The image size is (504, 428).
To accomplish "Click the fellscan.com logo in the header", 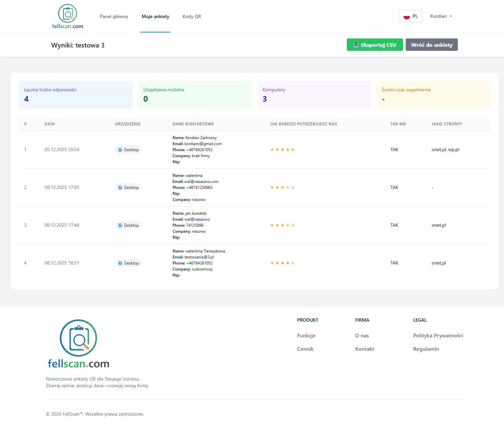I will [x=68, y=16].
